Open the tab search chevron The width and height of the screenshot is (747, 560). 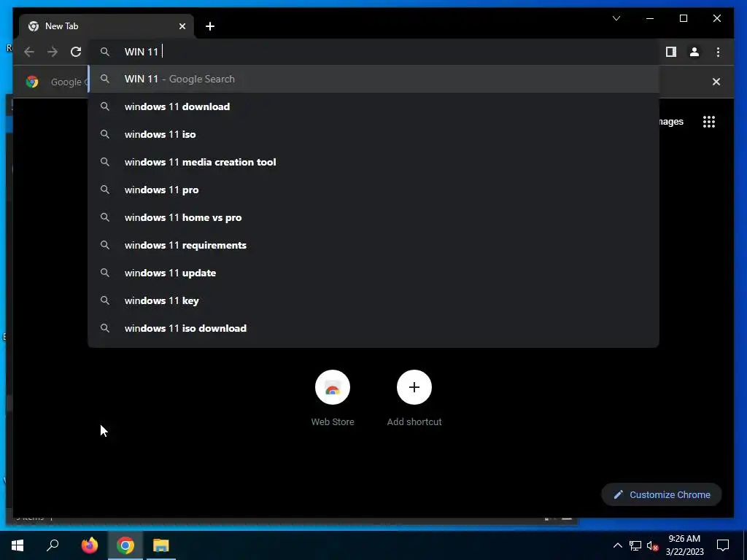point(616,18)
